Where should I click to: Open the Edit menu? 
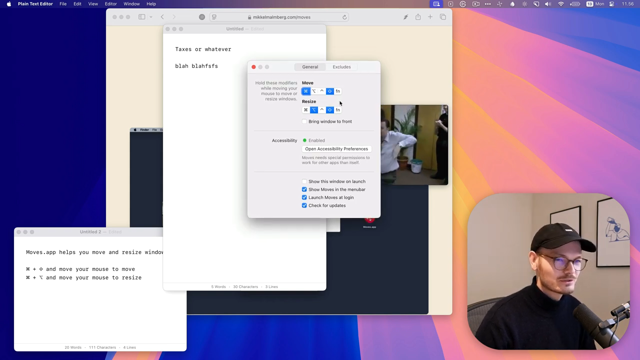click(77, 4)
